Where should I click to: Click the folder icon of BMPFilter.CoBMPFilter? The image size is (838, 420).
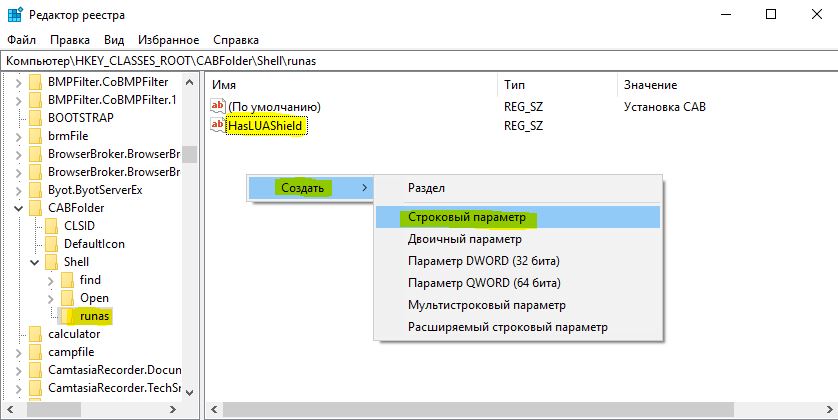point(35,82)
